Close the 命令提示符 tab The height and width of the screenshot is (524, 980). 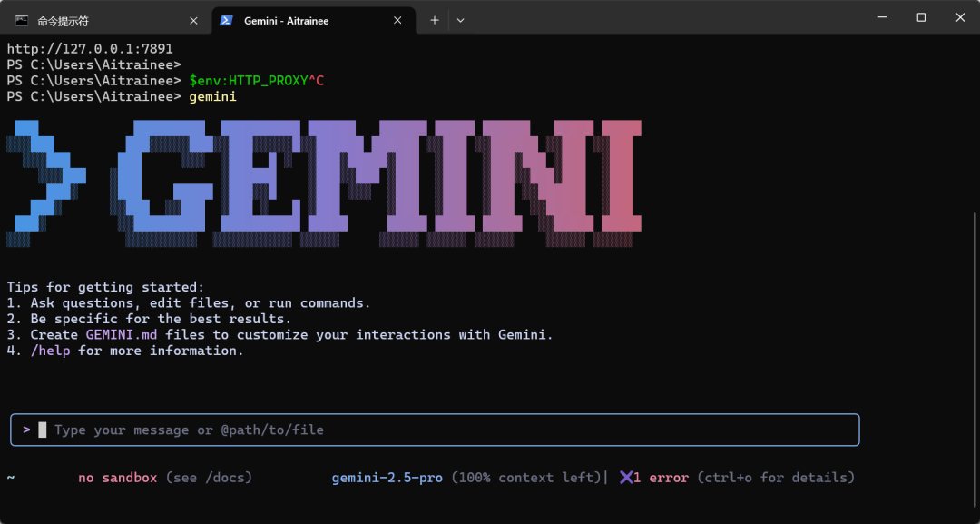[x=194, y=21]
